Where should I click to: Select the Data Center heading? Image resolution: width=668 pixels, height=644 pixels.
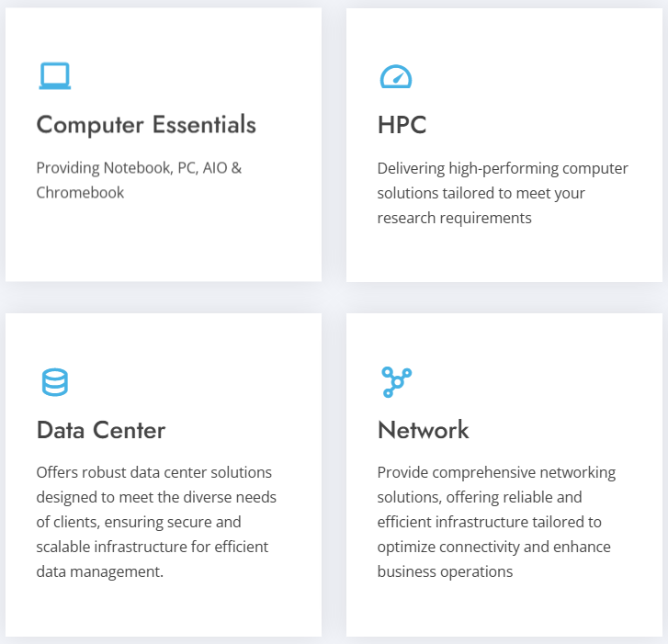pos(101,430)
